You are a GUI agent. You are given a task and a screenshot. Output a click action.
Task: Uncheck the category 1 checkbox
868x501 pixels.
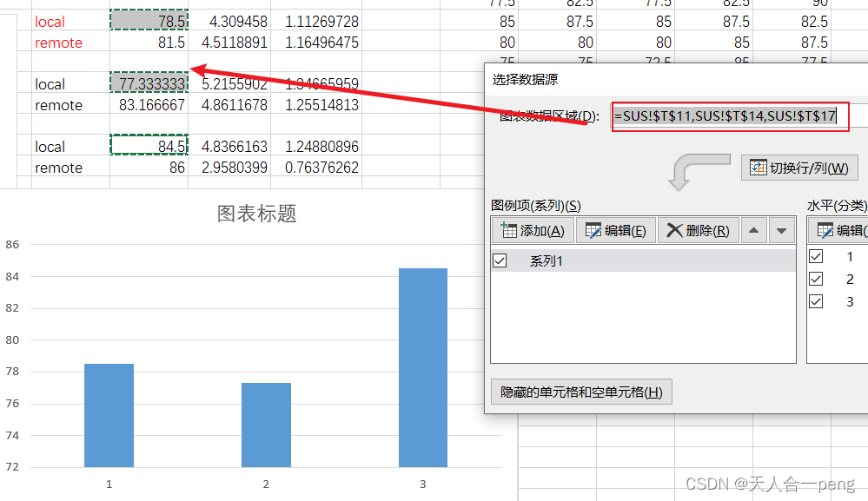point(816,256)
